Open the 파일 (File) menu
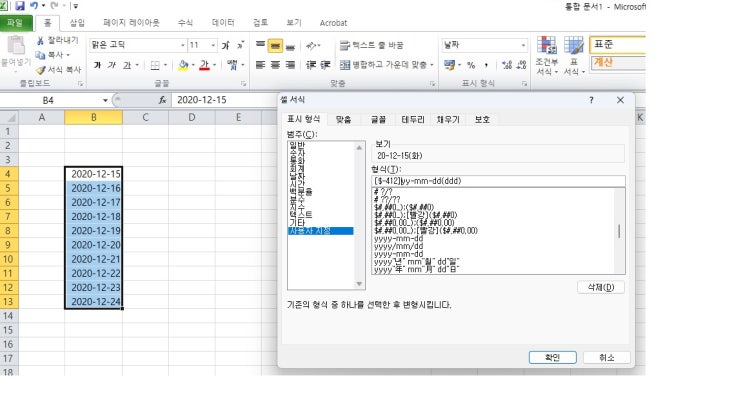Viewport: 743px width, 418px height. pos(15,23)
